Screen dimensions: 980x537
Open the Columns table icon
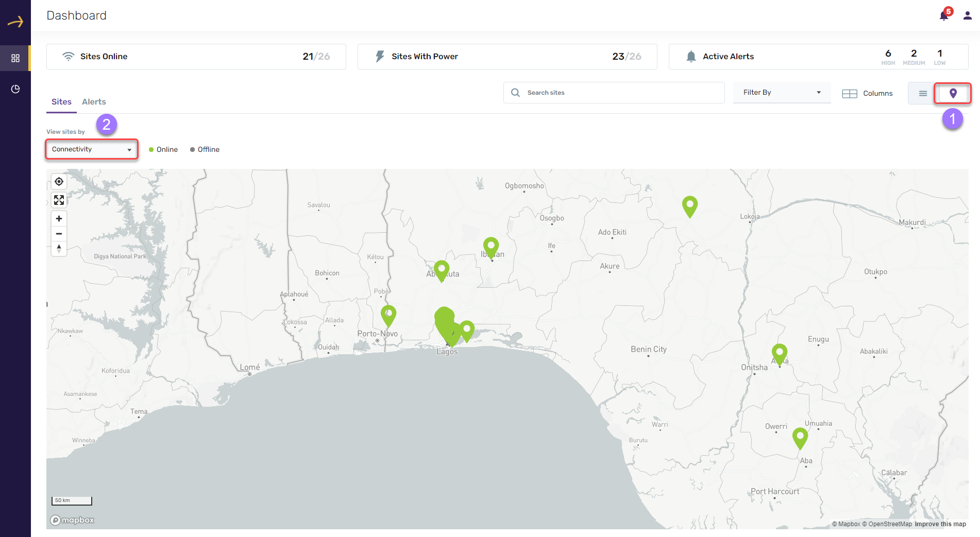click(849, 93)
